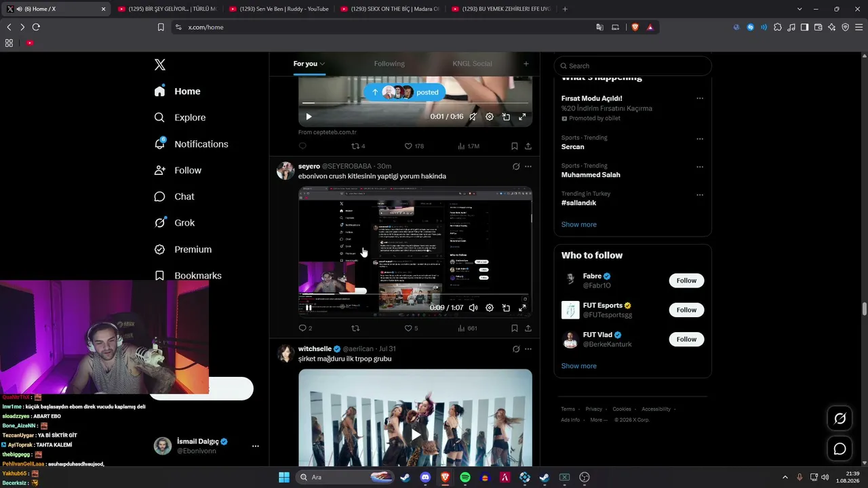Share seyero's post

(528, 328)
